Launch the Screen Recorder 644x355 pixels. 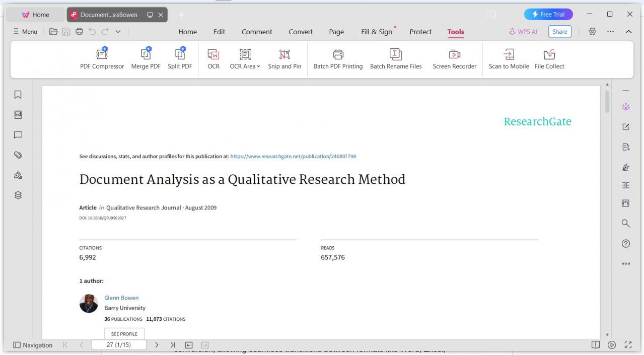click(454, 58)
